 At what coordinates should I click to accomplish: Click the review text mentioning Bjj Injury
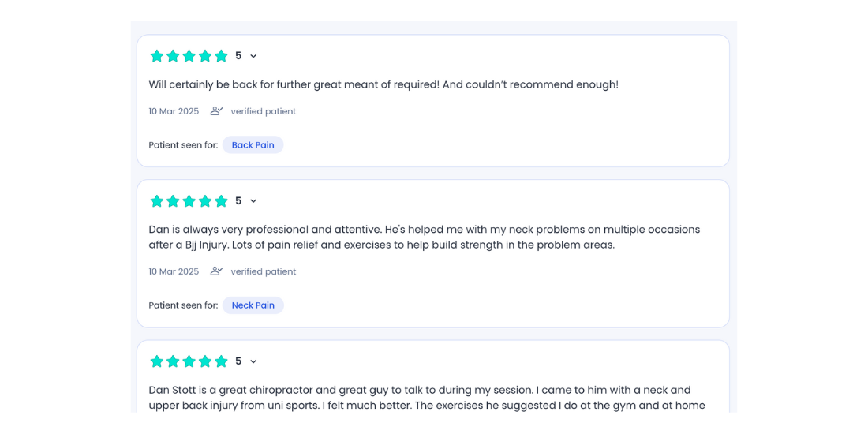pos(425,237)
